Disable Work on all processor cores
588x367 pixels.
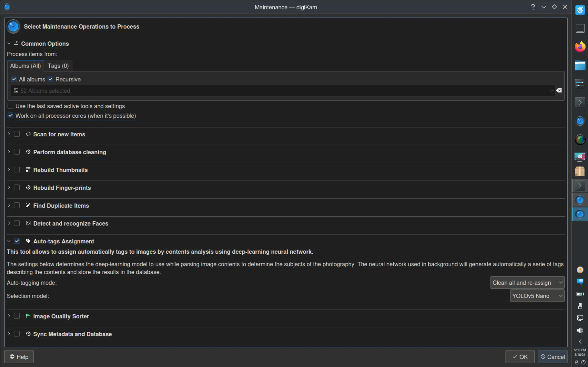coord(10,115)
